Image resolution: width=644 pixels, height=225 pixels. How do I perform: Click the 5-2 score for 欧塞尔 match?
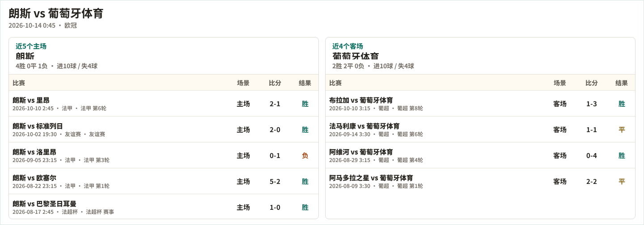click(275, 181)
